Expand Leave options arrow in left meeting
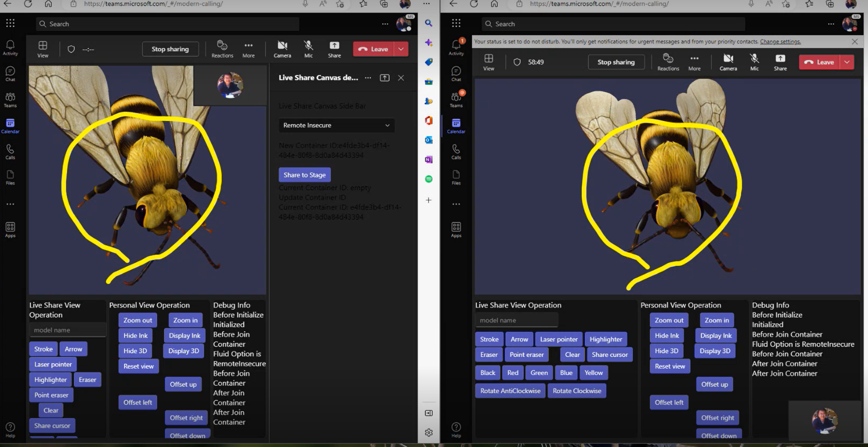868x447 pixels. click(x=401, y=49)
